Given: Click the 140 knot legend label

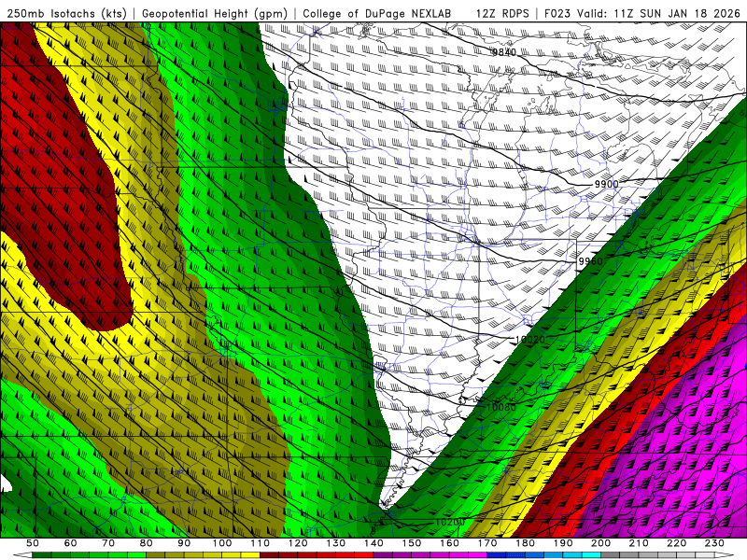Looking at the screenshot, I should point(373,543).
